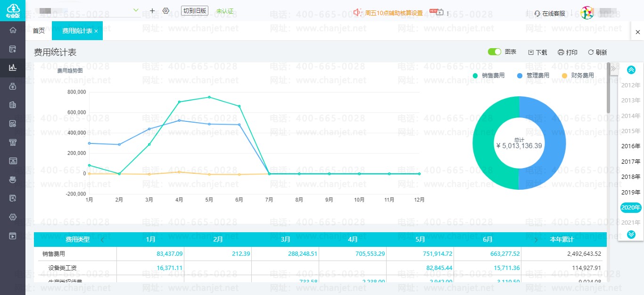Toggle the 图表 chart switch off
Viewport: 644px width, 295px height.
(495, 52)
